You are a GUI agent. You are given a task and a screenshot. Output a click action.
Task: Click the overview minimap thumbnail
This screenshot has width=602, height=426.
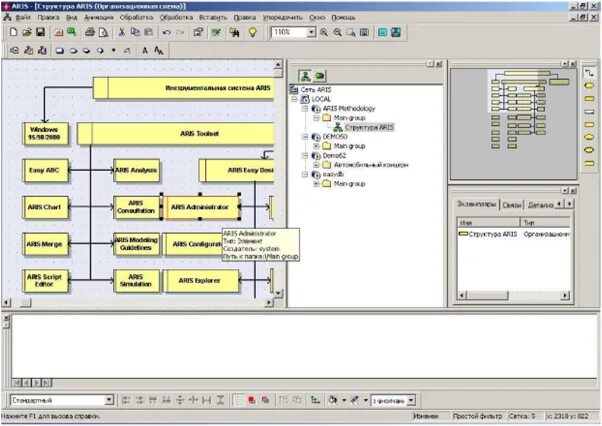(514, 124)
